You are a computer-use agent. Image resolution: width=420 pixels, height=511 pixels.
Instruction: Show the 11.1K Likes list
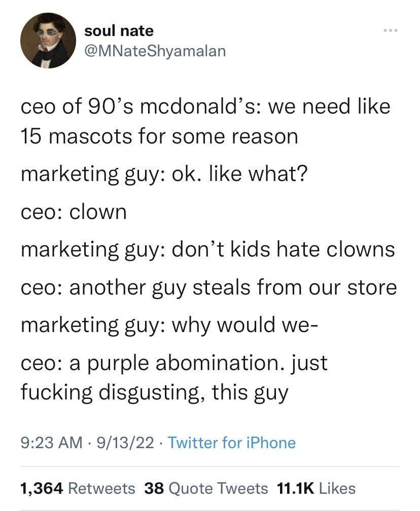(316, 488)
